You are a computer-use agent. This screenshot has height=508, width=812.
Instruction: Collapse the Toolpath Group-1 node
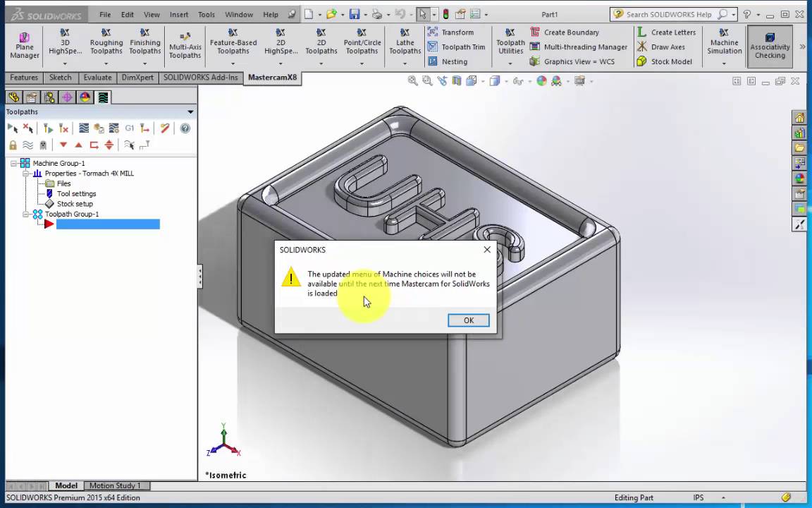click(x=26, y=214)
